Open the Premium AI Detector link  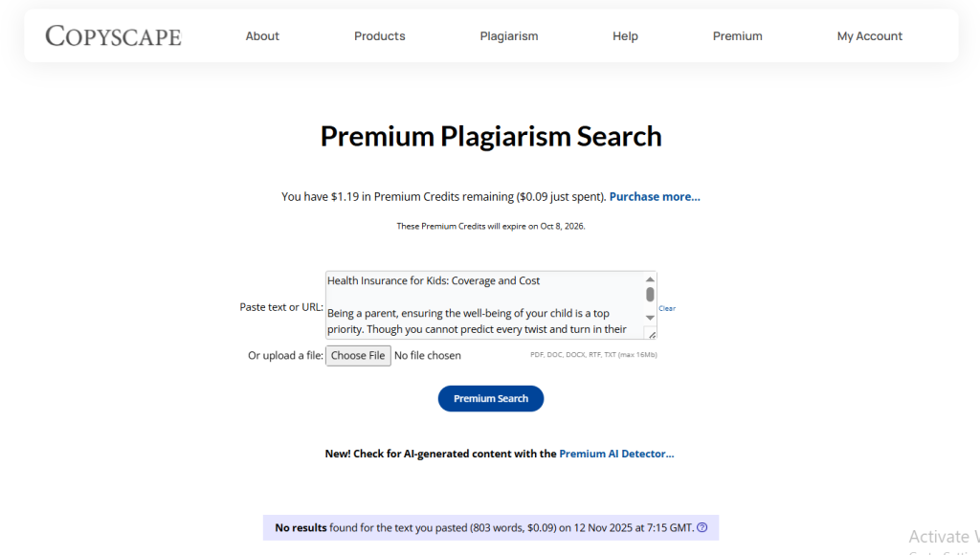pyautogui.click(x=616, y=454)
